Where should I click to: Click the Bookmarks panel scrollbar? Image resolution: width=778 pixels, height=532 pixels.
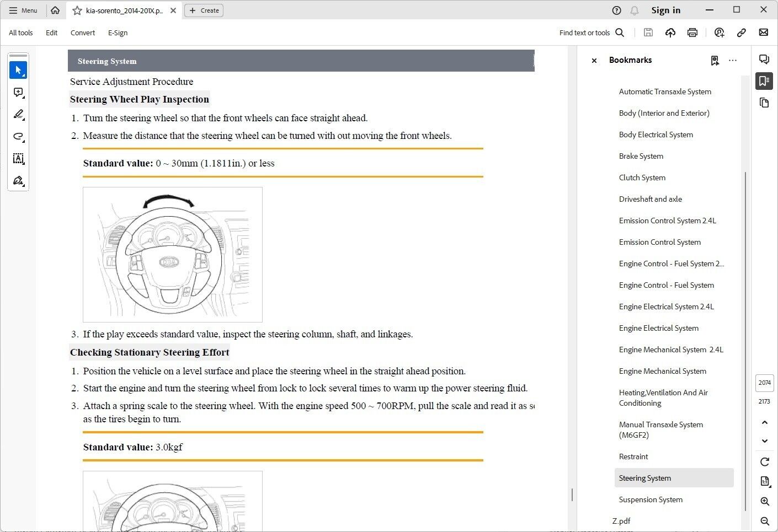click(745, 342)
